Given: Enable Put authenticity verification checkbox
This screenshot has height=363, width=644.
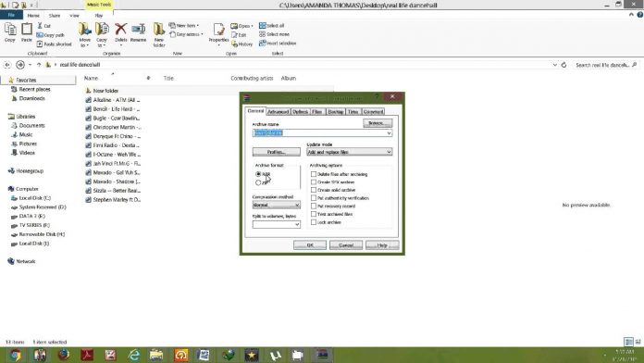Looking at the screenshot, I should click(x=314, y=198).
